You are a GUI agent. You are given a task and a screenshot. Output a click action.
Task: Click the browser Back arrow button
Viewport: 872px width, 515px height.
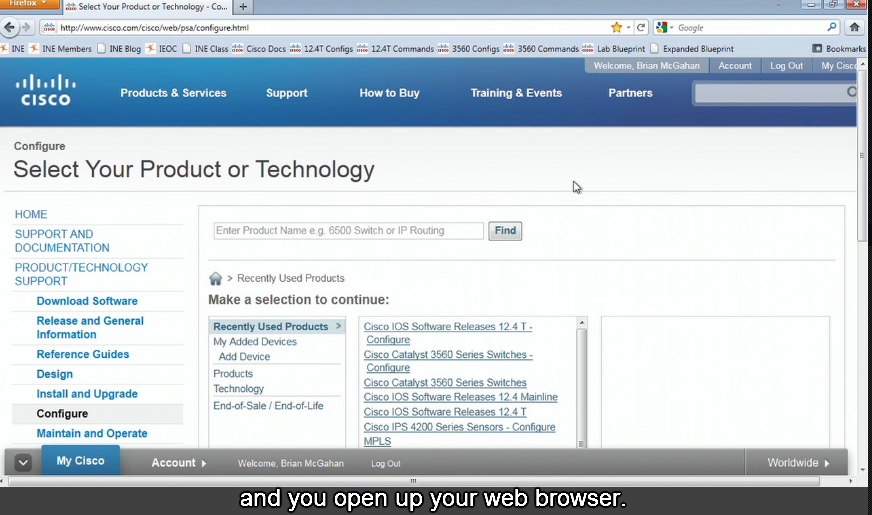[9, 27]
